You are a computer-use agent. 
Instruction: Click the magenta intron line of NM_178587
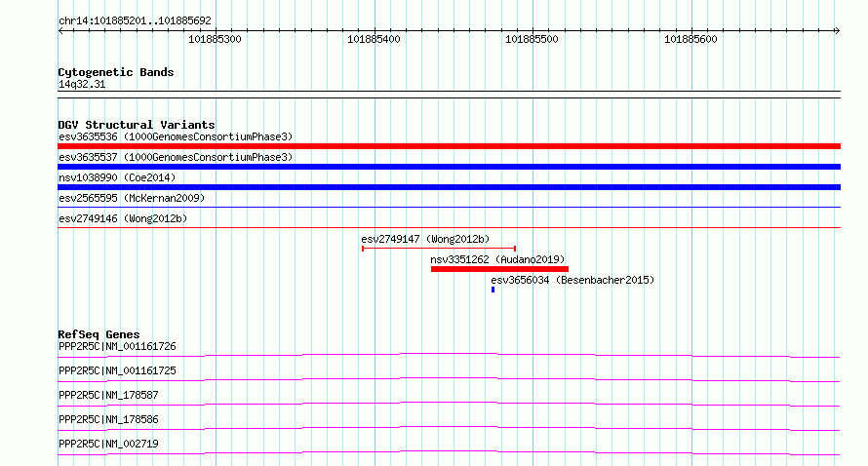[449, 403]
